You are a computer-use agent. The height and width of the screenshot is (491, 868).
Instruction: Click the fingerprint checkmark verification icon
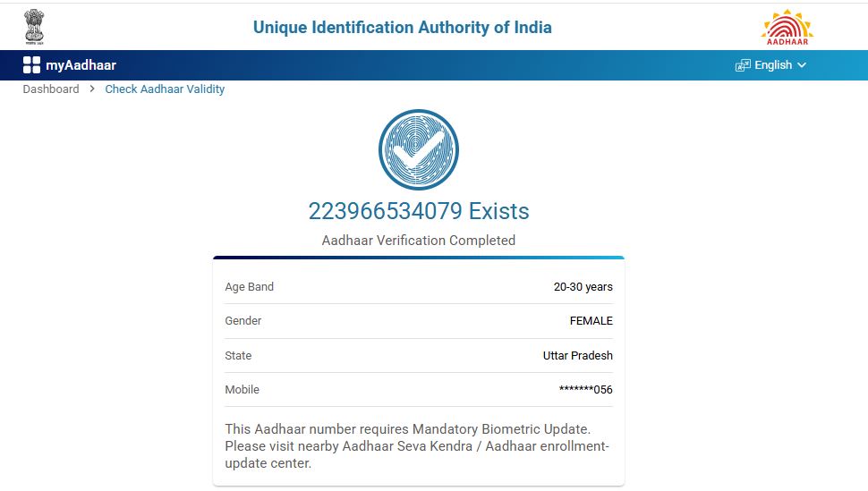(x=418, y=149)
